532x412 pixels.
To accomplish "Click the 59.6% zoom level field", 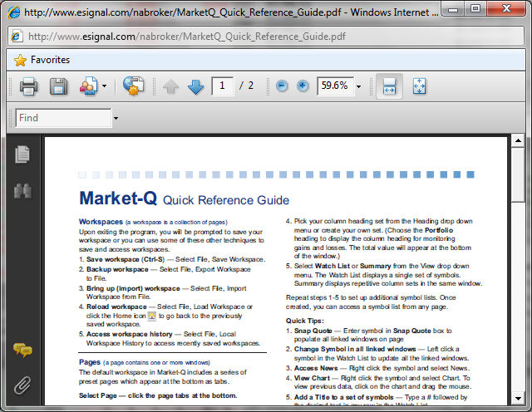I will point(336,86).
